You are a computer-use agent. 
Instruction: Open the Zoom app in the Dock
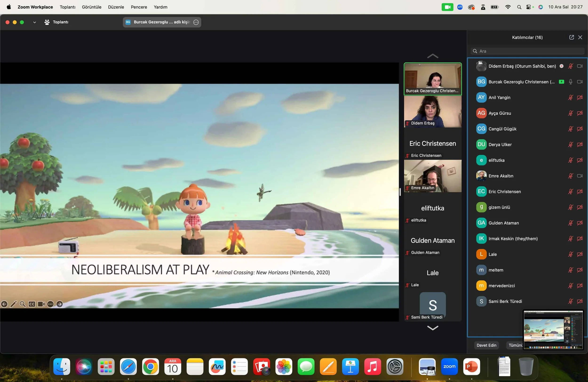pos(449,366)
